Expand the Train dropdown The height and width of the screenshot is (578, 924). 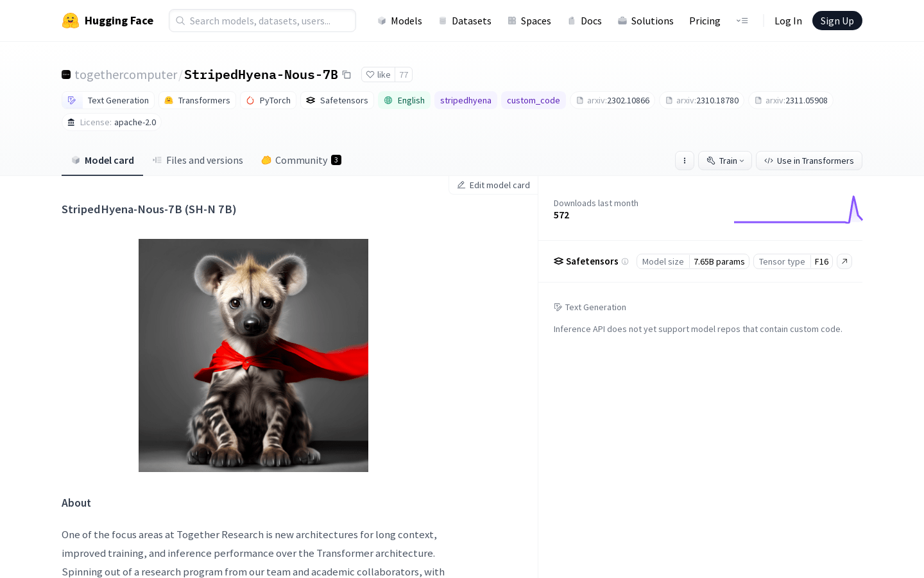click(x=725, y=161)
